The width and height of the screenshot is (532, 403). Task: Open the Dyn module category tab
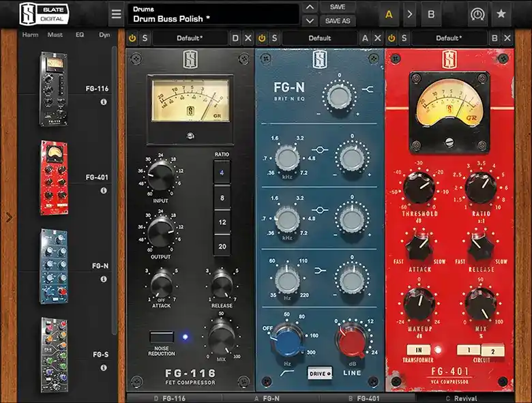click(104, 35)
